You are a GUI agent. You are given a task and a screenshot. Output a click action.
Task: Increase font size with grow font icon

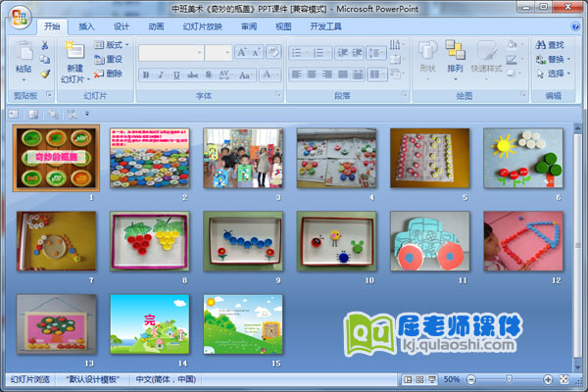pos(241,53)
